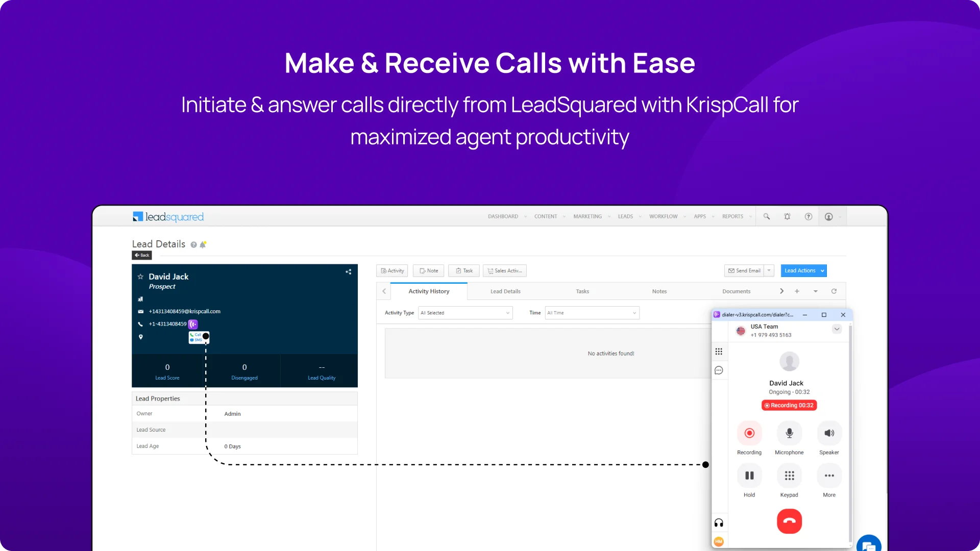The height and width of the screenshot is (551, 980).
Task: Open the WORKFLOW menu
Action: (664, 216)
